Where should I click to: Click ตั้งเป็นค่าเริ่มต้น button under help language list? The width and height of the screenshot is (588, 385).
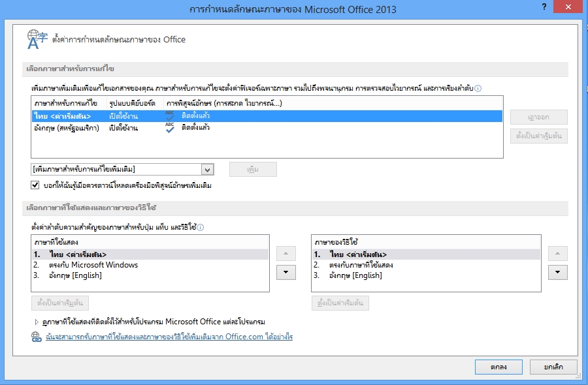click(340, 303)
